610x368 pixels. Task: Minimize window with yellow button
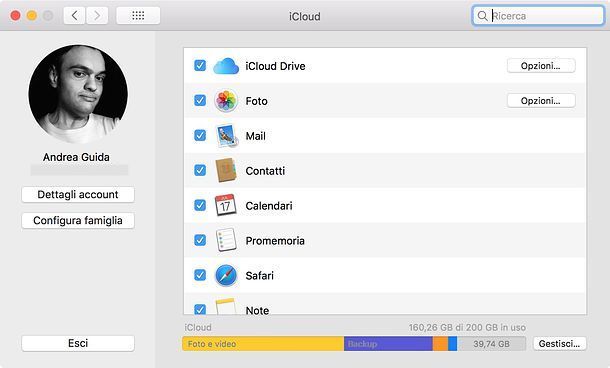click(32, 16)
